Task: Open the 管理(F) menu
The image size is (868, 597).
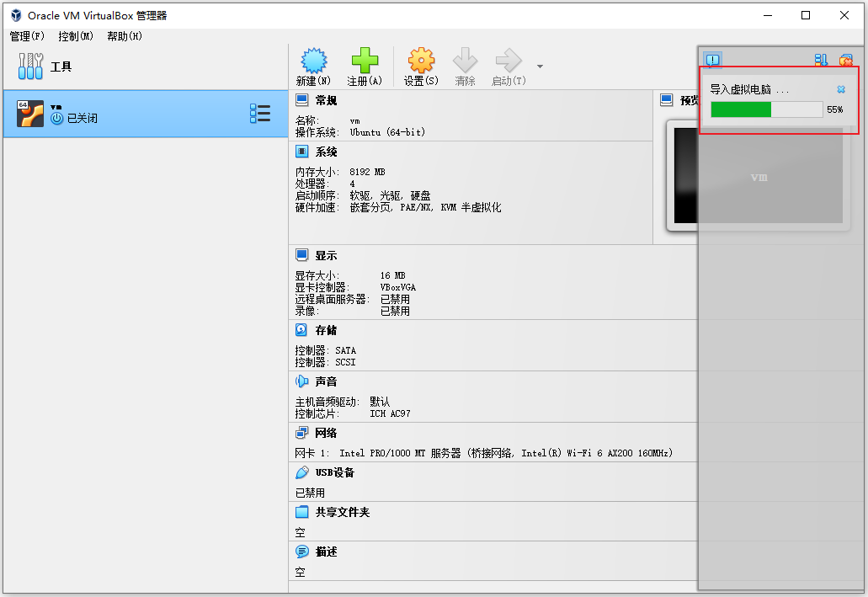Action: (x=28, y=36)
